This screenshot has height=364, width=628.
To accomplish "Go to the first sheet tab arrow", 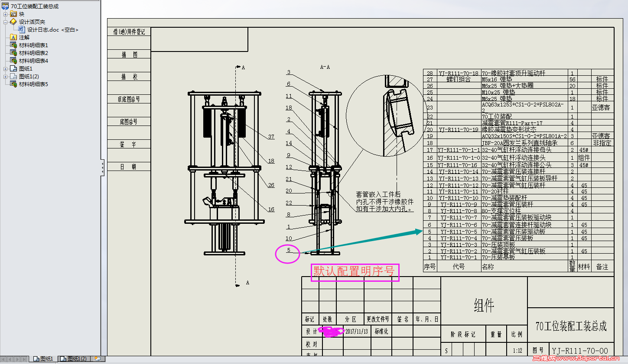I will click(4, 359).
